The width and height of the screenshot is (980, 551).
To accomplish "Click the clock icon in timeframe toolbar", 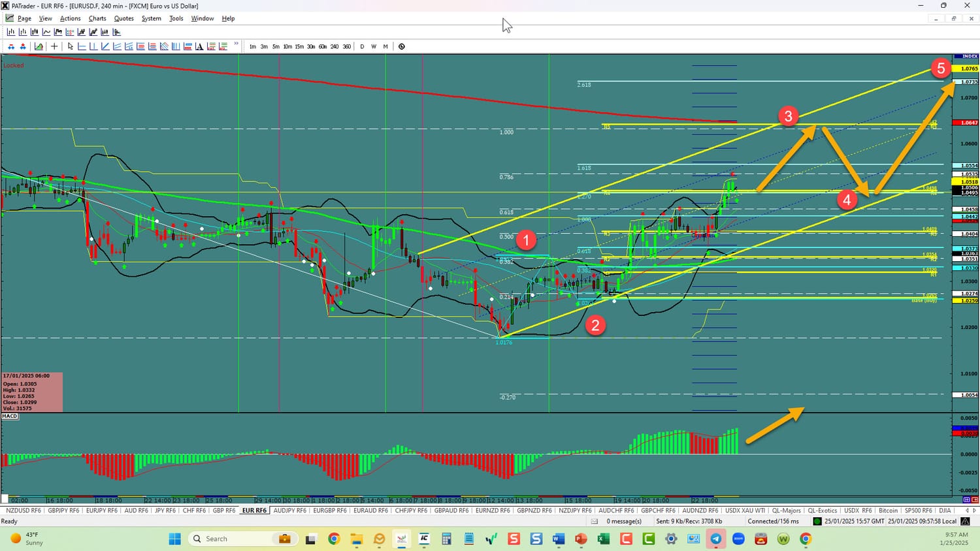I will coord(402,46).
